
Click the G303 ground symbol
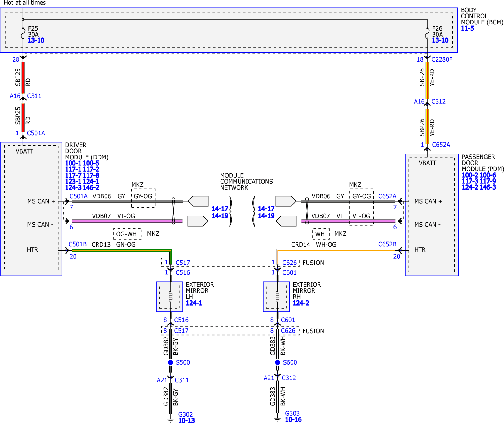pyautogui.click(x=278, y=419)
